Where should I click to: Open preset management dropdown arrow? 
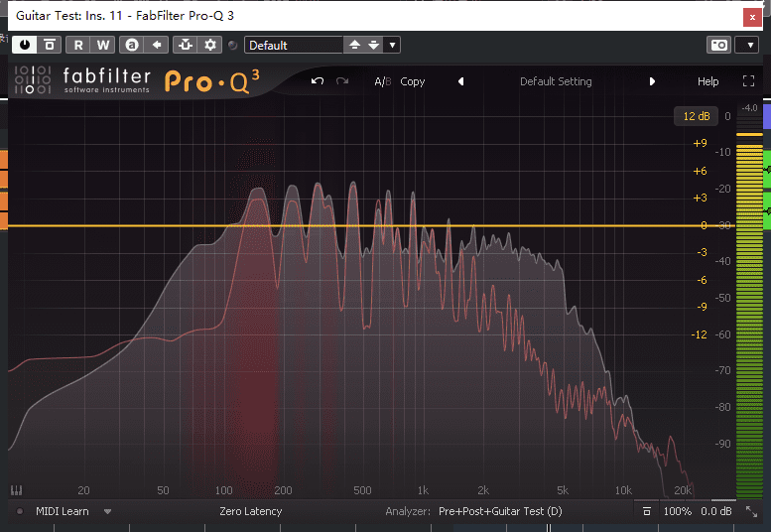[x=392, y=46]
